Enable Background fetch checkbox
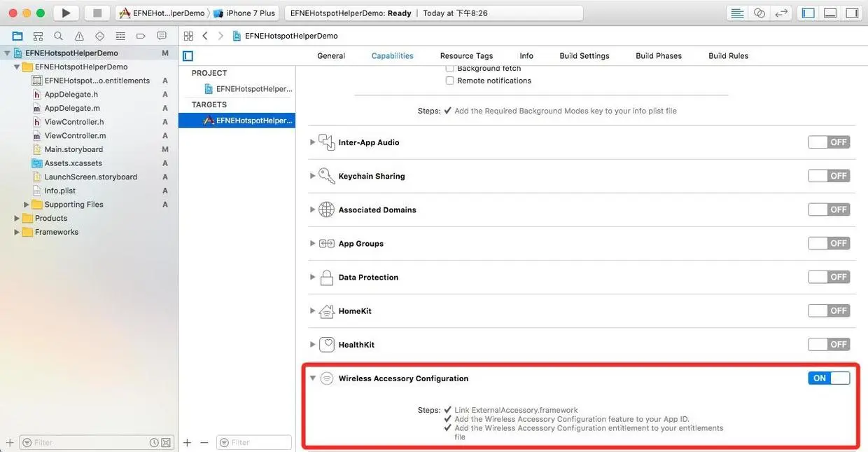This screenshot has width=868, height=452. [450, 69]
